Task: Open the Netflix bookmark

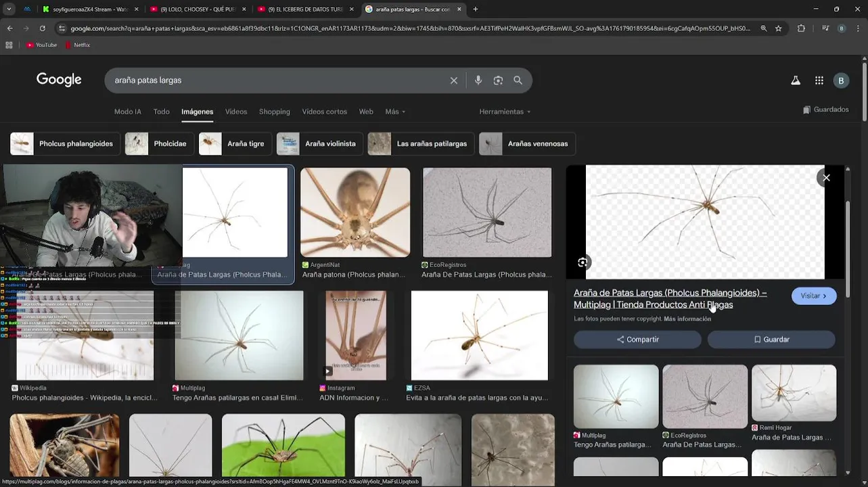Action: pyautogui.click(x=78, y=45)
